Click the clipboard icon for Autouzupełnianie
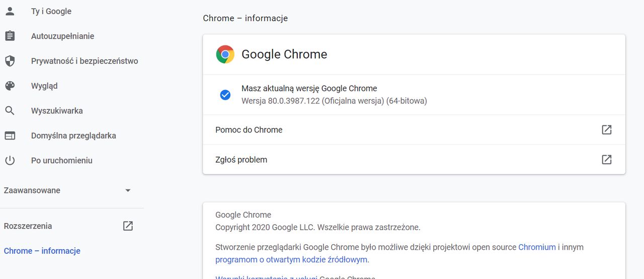 tap(10, 36)
